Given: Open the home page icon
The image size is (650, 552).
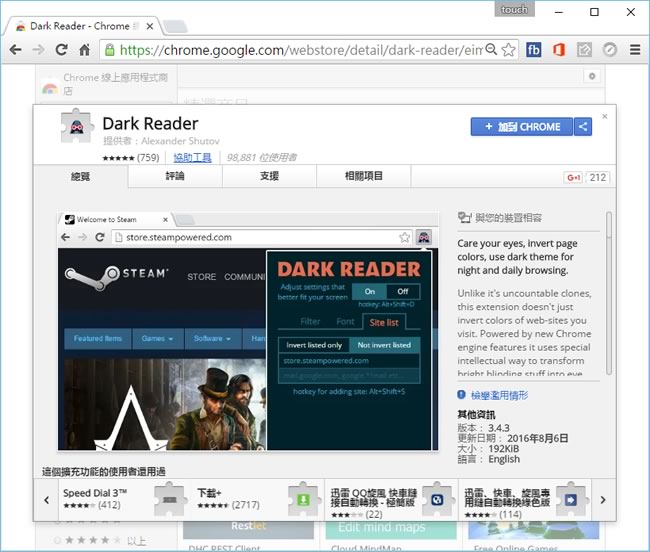Looking at the screenshot, I should [85, 50].
